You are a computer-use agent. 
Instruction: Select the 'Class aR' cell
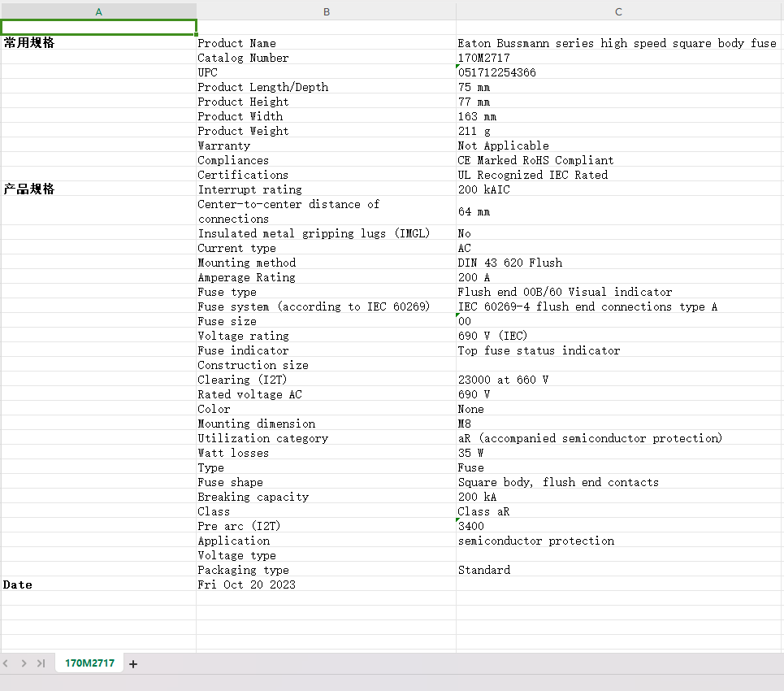(619, 511)
